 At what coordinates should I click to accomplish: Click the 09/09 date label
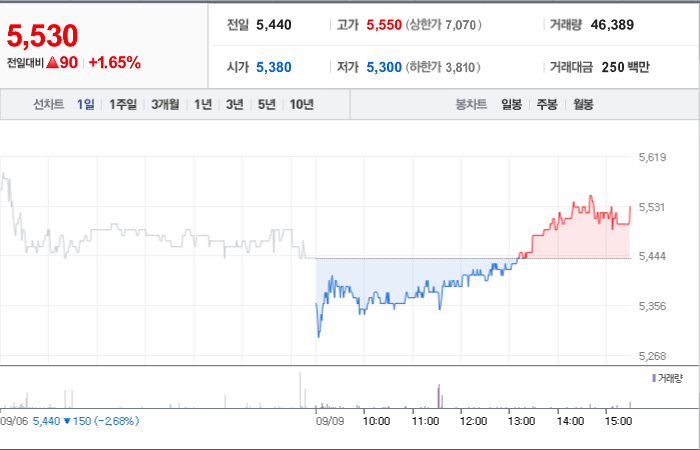pos(330,421)
